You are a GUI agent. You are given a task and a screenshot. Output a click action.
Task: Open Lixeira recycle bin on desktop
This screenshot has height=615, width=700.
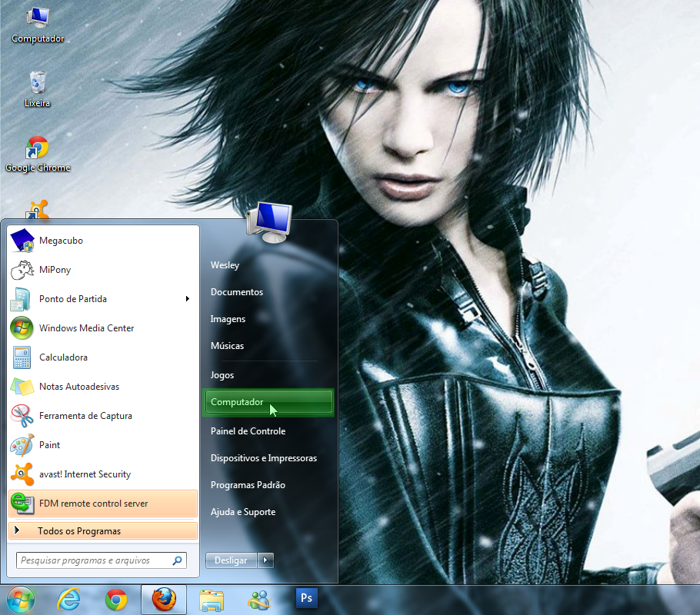click(37, 88)
